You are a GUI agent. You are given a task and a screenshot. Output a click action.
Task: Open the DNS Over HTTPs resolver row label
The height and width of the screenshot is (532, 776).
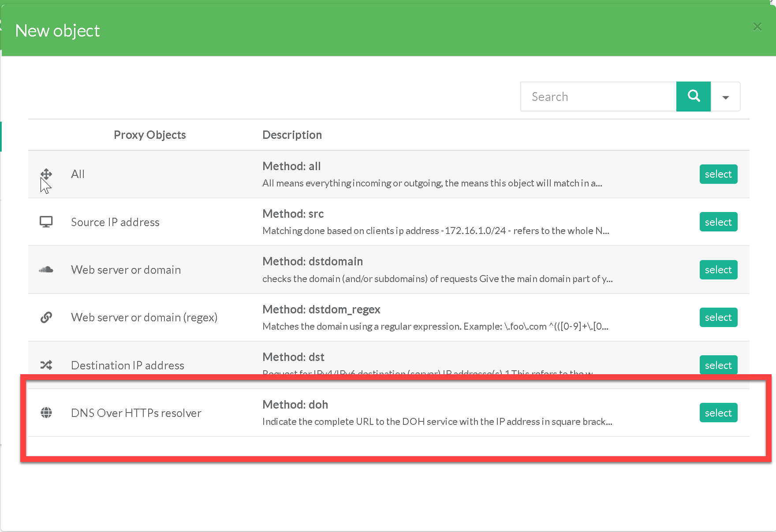[x=136, y=413]
